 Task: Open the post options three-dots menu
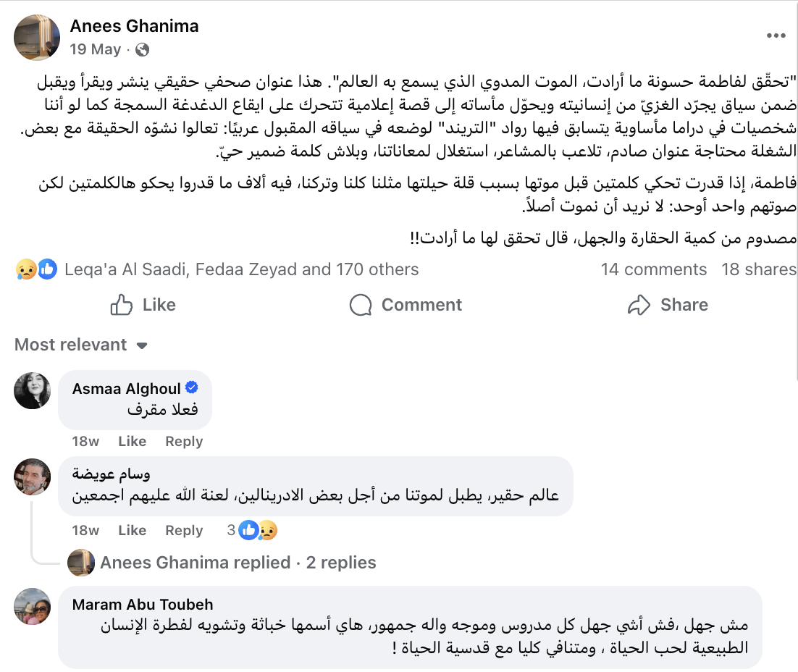(776, 35)
